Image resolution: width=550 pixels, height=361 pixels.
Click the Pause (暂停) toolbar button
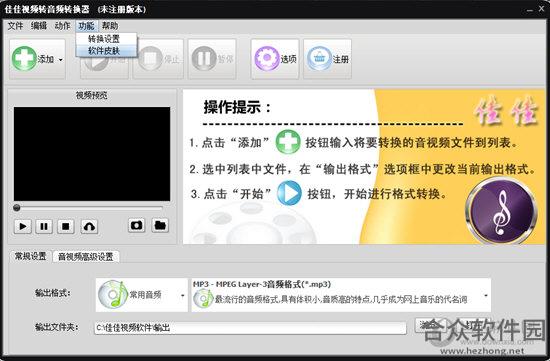point(212,59)
